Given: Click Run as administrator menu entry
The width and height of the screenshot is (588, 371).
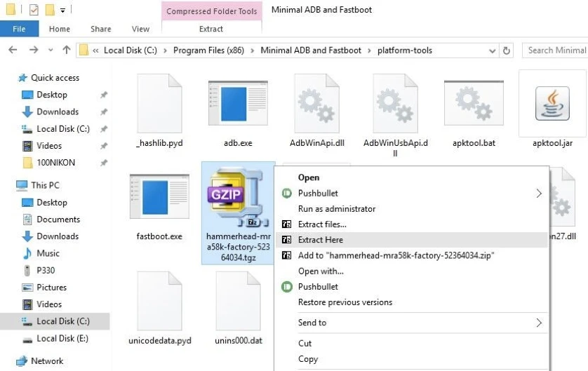Looking at the screenshot, I should pos(337,209).
